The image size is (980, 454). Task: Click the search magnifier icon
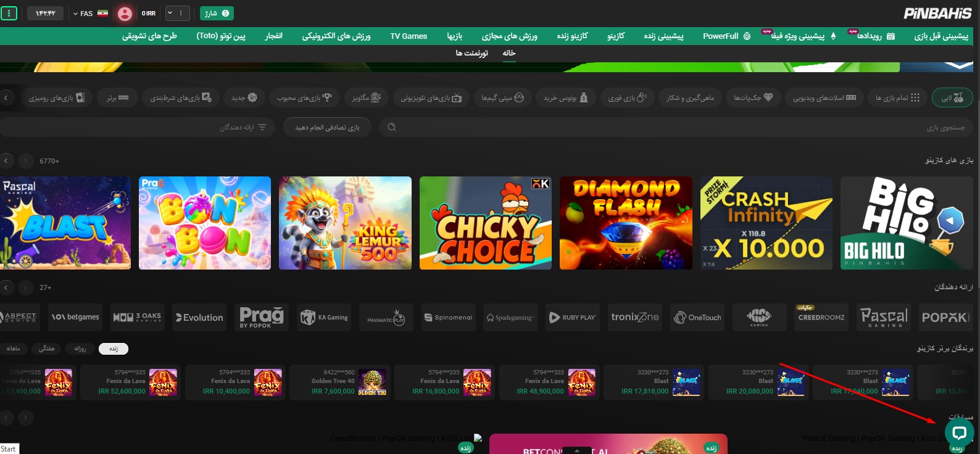click(391, 127)
